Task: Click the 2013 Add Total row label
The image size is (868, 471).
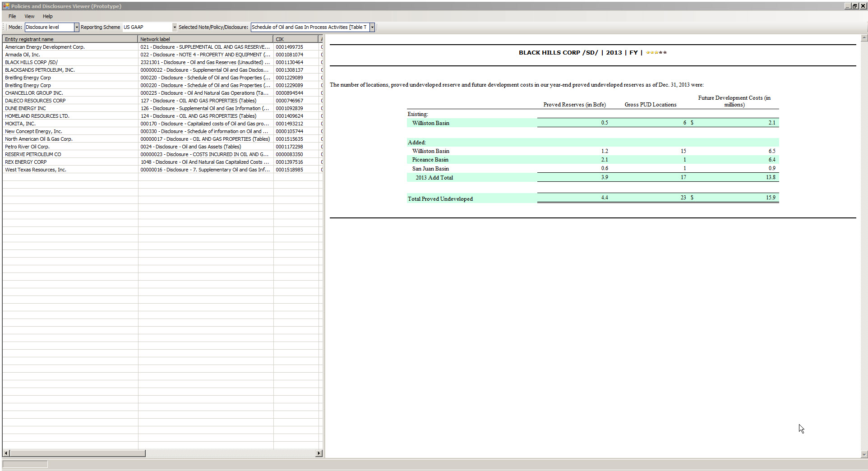Action: (434, 178)
